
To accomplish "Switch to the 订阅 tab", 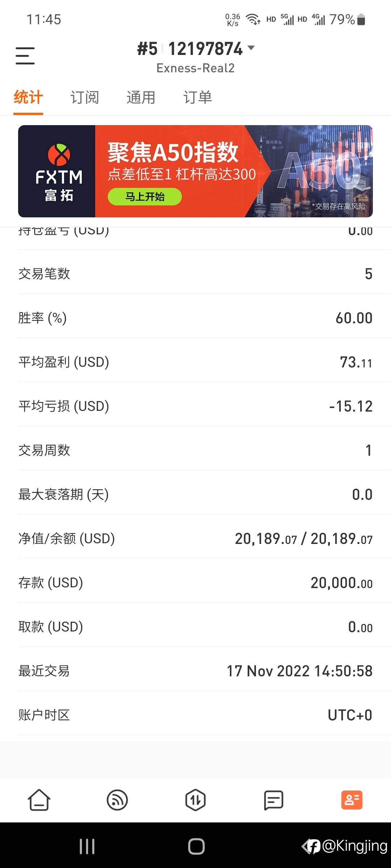I will [x=84, y=98].
